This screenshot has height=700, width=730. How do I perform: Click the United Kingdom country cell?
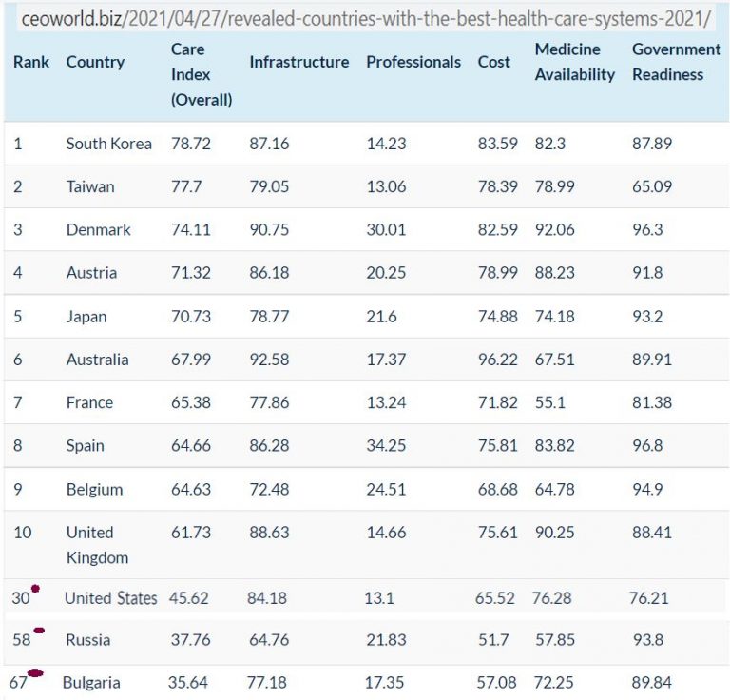(x=97, y=544)
